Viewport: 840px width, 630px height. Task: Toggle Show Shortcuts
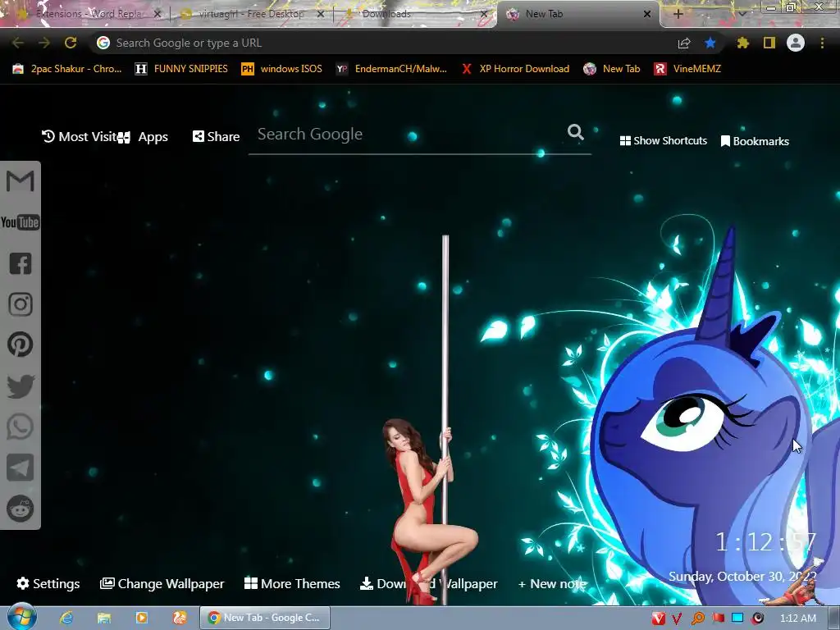point(663,141)
